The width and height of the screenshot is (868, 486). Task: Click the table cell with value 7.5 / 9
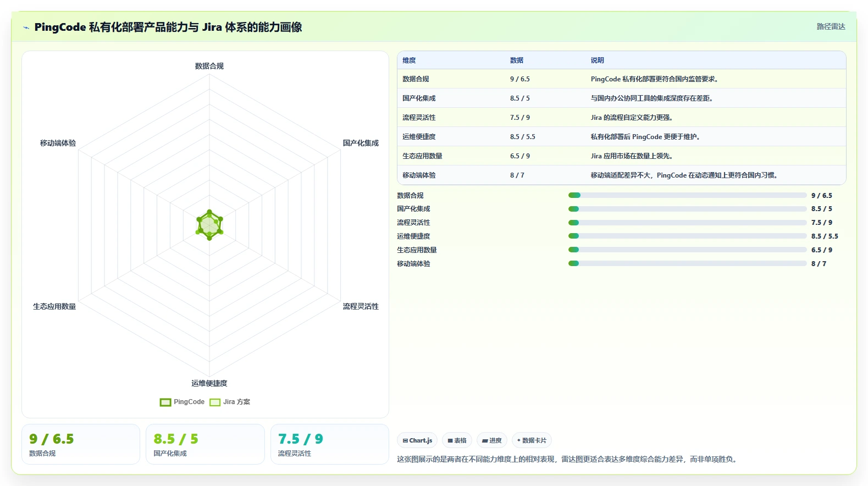tap(520, 118)
